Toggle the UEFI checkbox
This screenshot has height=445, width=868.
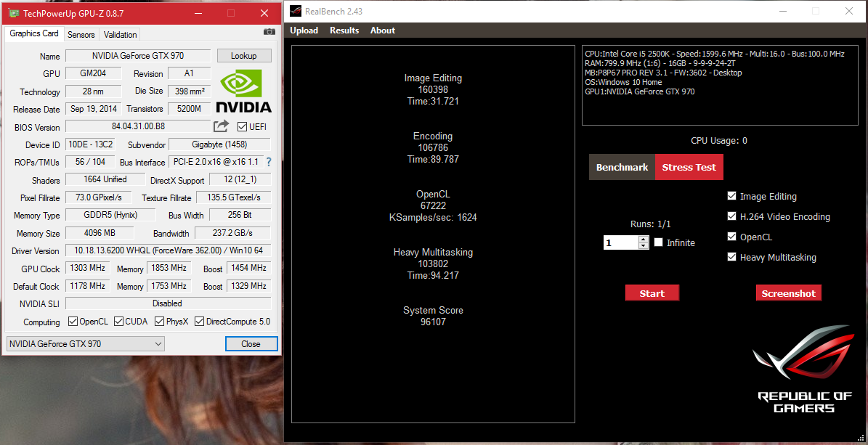[x=242, y=127]
